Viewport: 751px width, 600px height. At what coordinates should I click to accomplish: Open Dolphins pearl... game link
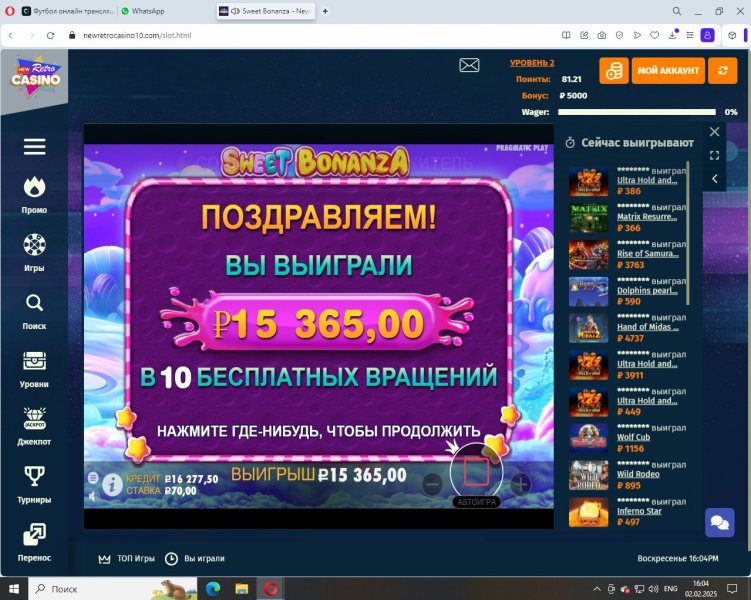(x=647, y=290)
